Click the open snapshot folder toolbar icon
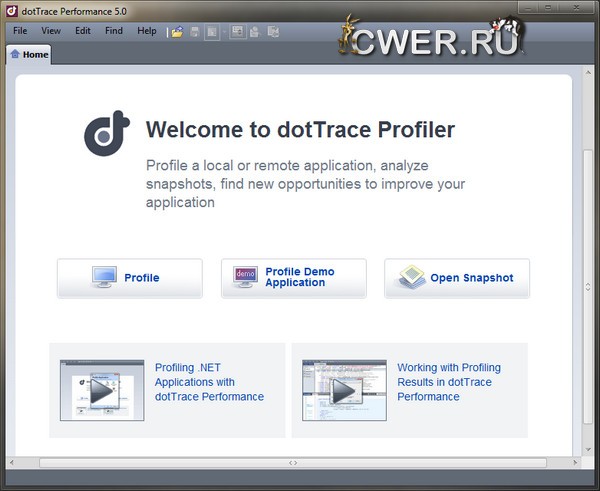600x491 pixels. pyautogui.click(x=177, y=32)
